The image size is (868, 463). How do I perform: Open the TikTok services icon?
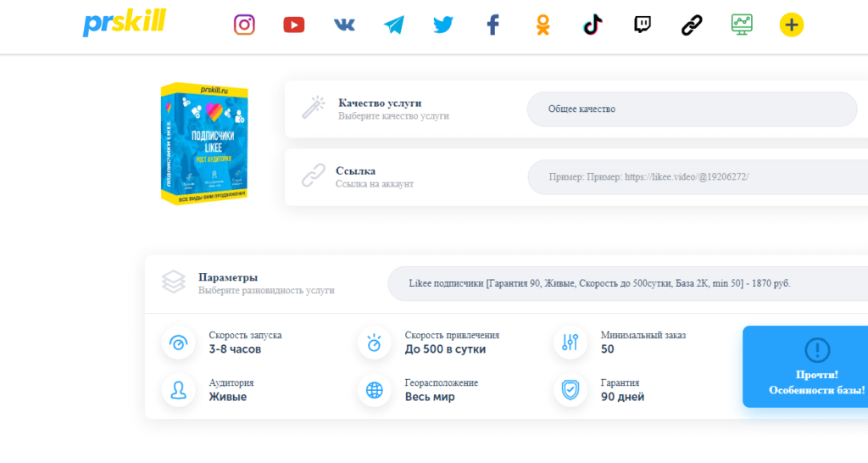pos(593,25)
